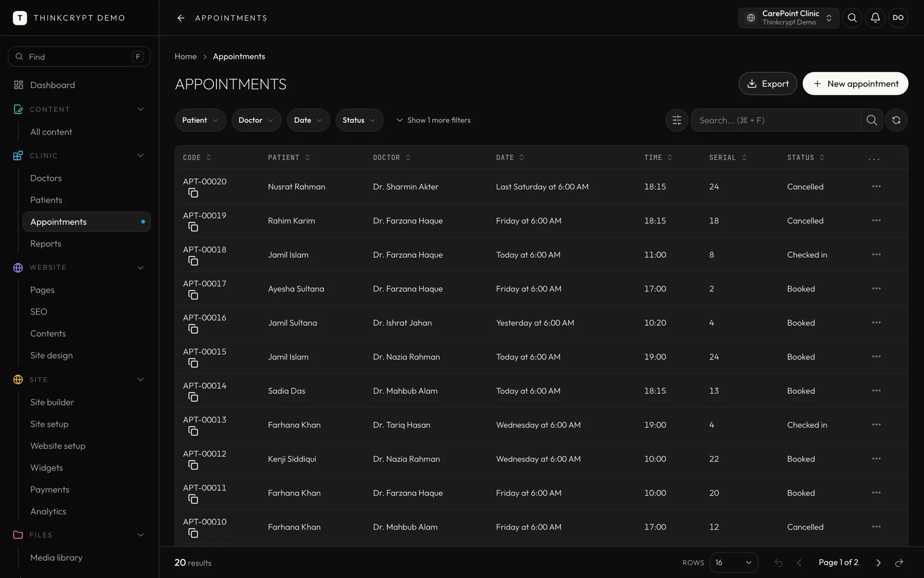
Task: Open Patients in the sidebar
Action: pos(46,200)
